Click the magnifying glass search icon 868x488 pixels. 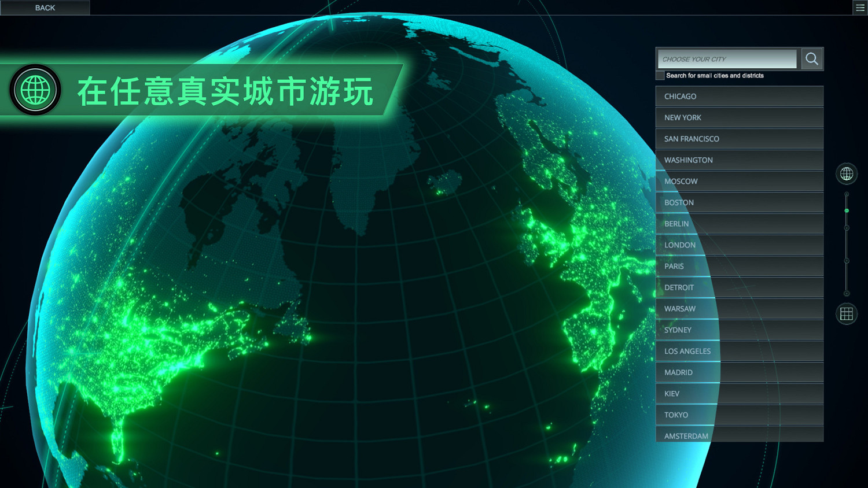click(x=811, y=58)
